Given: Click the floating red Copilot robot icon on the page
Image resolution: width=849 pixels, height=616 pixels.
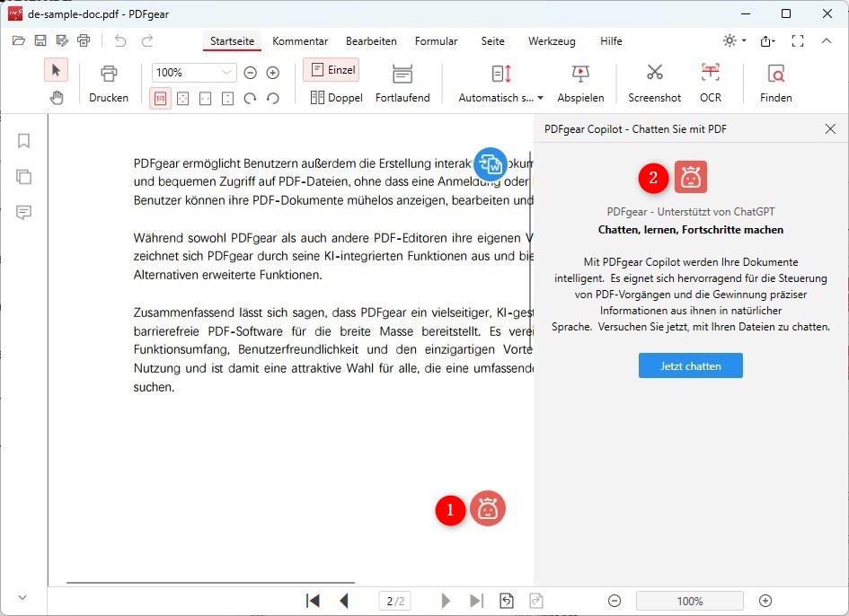Looking at the screenshot, I should pyautogui.click(x=488, y=508).
